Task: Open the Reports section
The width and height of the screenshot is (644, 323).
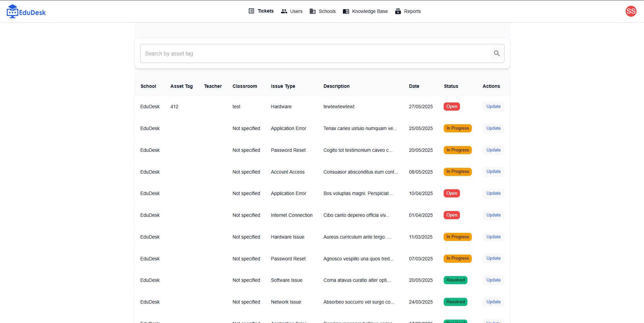Action: (408, 11)
